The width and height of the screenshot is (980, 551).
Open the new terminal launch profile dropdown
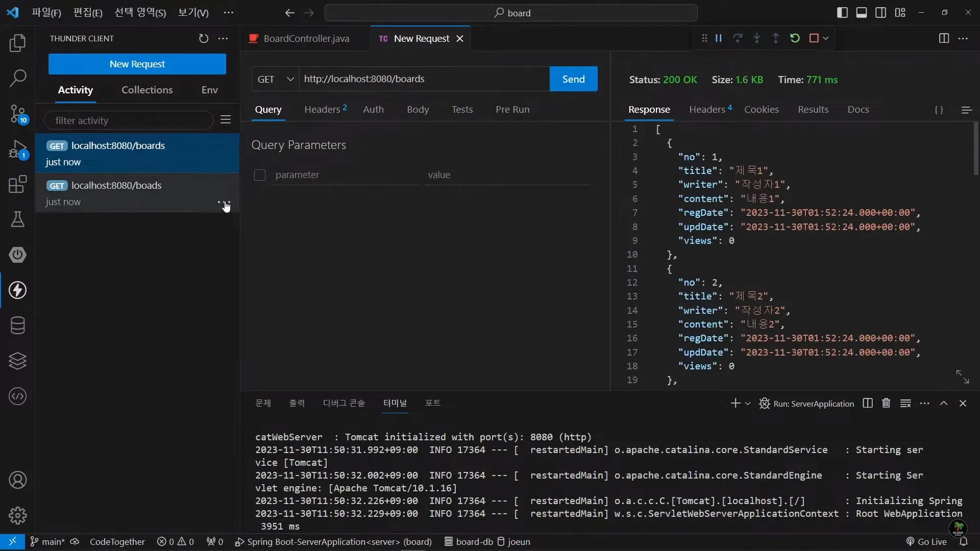click(748, 404)
